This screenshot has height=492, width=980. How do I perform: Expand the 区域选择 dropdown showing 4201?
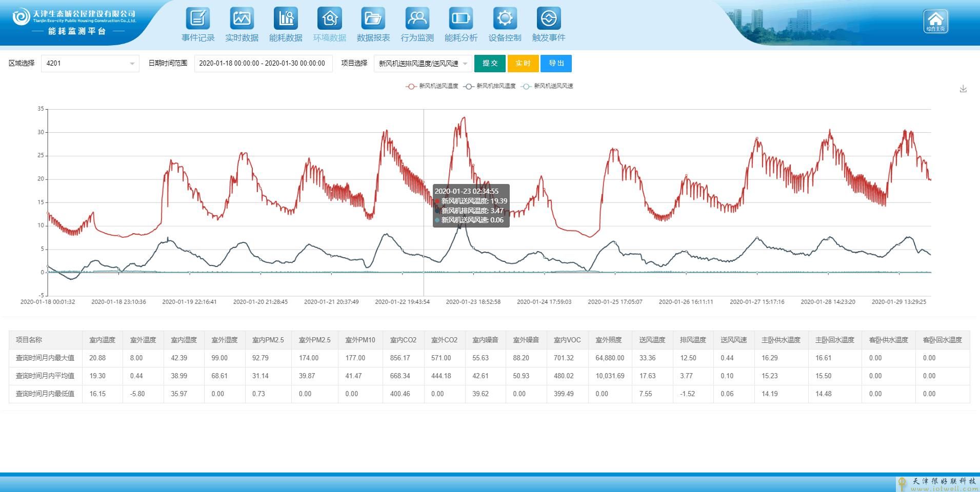90,64
